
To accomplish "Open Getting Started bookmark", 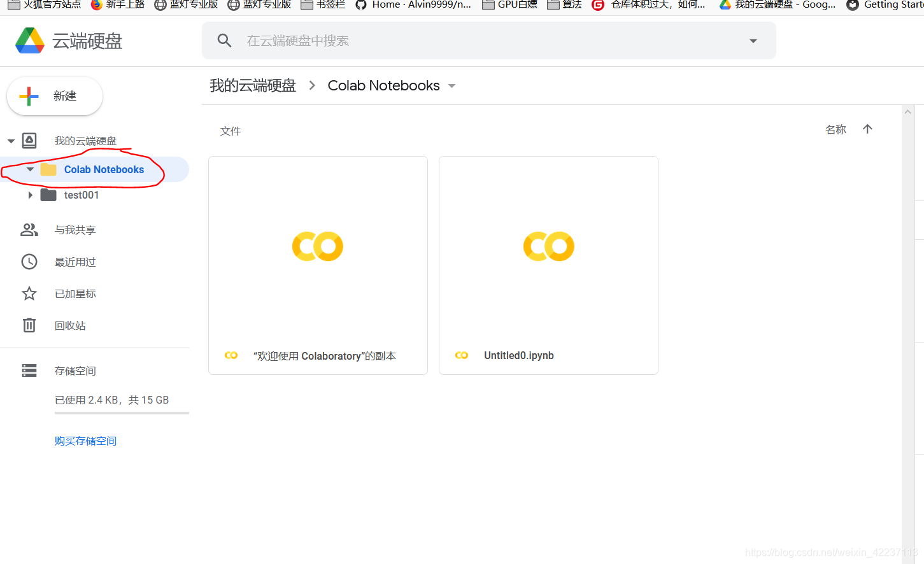I will click(885, 5).
